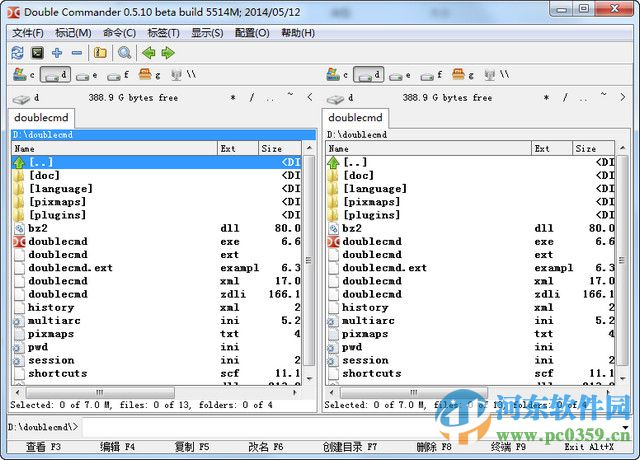The image size is (640, 460).
Task: Sort left panel by Ext column
Action: coord(238,149)
